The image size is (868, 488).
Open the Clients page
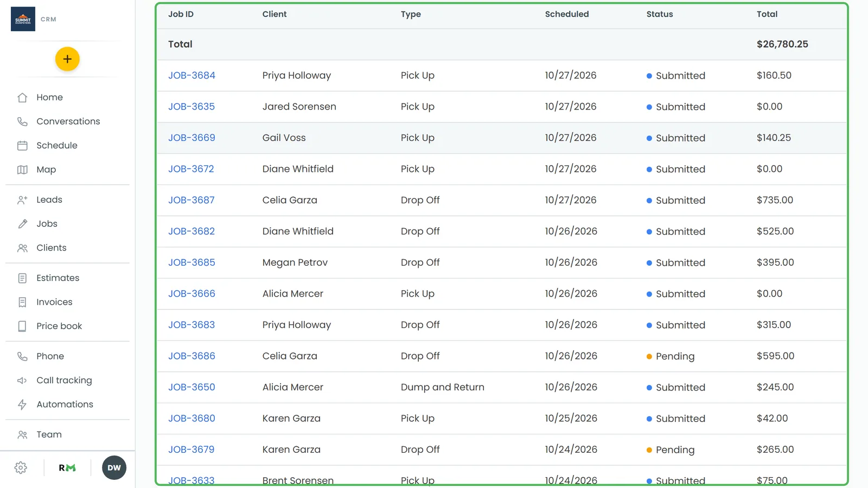click(x=52, y=248)
